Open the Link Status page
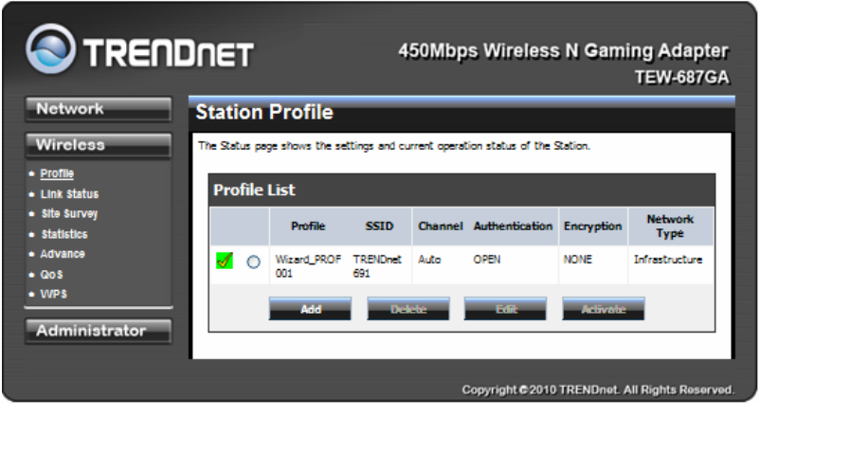This screenshot has height=452, width=868. (x=70, y=194)
